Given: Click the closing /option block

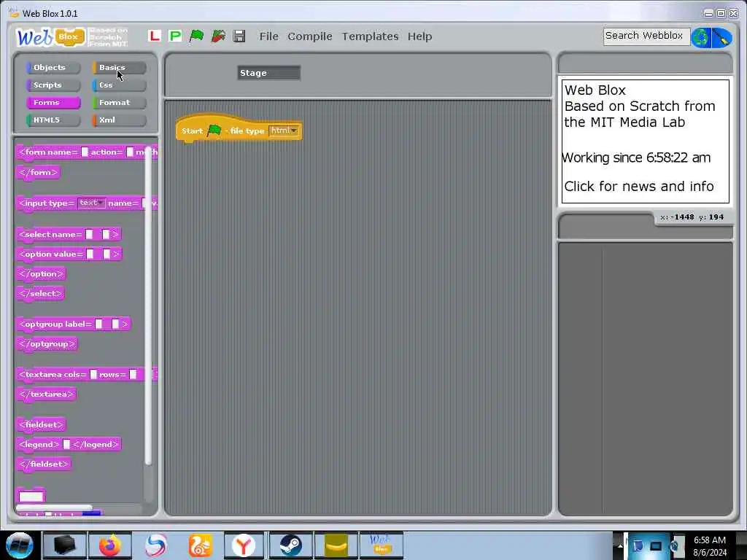Looking at the screenshot, I should pos(41,274).
